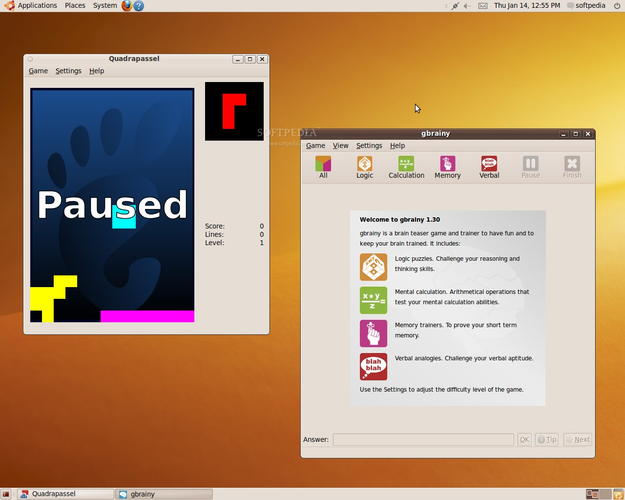Image resolution: width=625 pixels, height=500 pixels.
Task: Open the help icon in top panel
Action: [138, 6]
